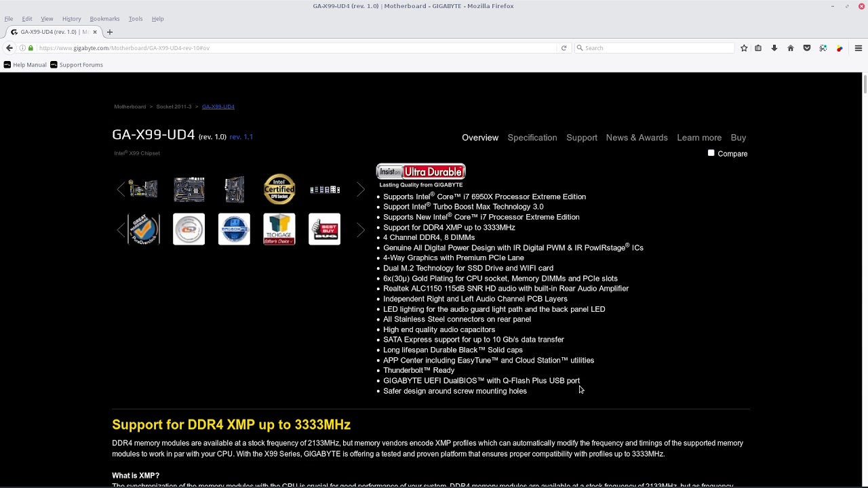The width and height of the screenshot is (868, 488).
Task: Show site information icon in address bar
Action: 22,48
